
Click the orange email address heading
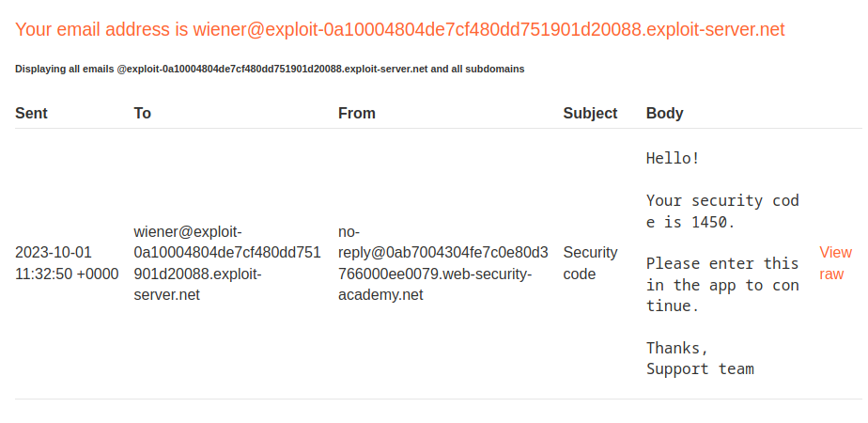click(x=399, y=29)
